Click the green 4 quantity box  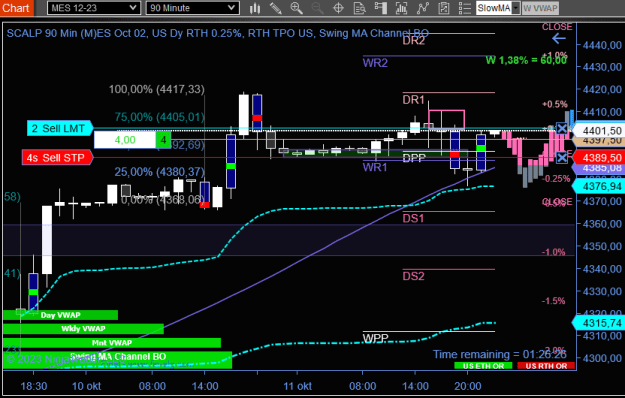coord(163,140)
